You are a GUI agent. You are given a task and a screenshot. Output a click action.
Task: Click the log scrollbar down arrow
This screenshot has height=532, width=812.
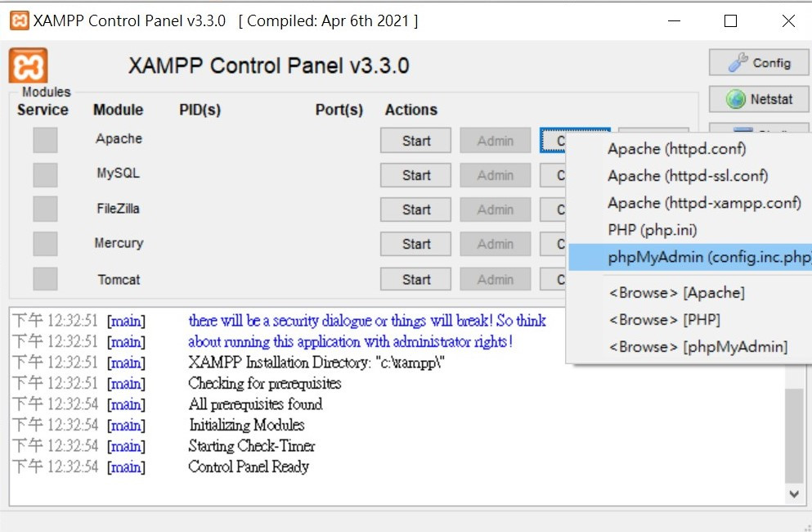794,494
